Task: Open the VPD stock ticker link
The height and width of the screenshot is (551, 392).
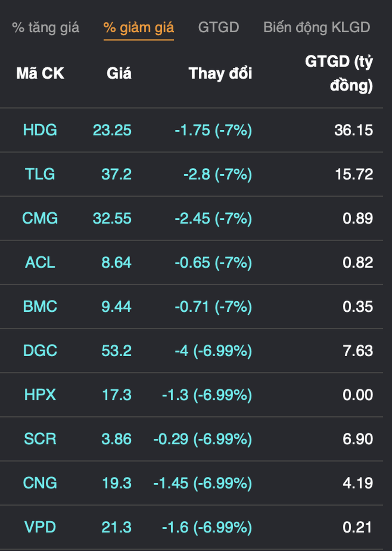Action: 40,527
